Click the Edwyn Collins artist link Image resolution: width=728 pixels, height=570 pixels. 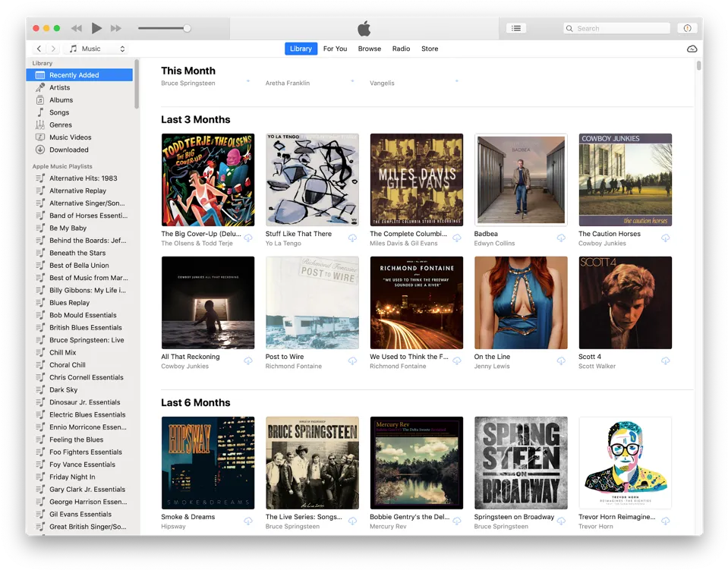pyautogui.click(x=494, y=243)
